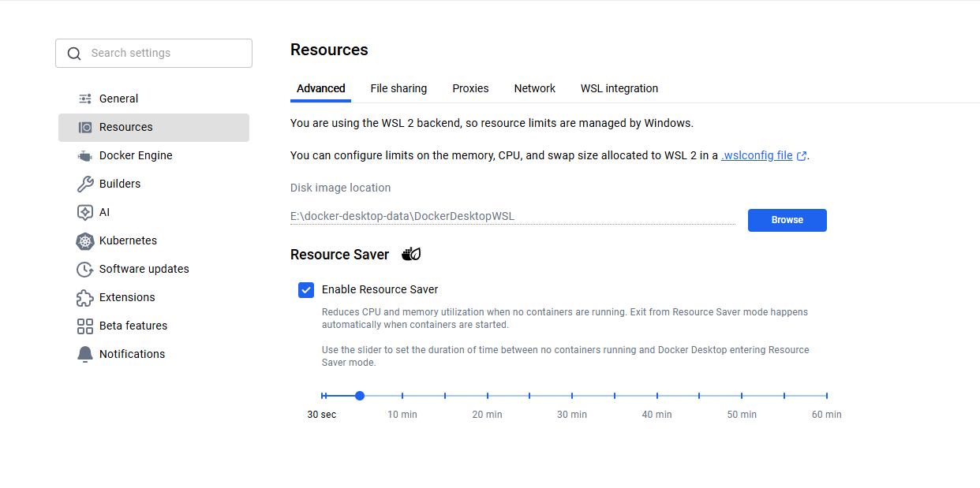The width and height of the screenshot is (980, 488).
Task: Uncheck the Enable Resource Saver checkbox
Action: coord(306,289)
